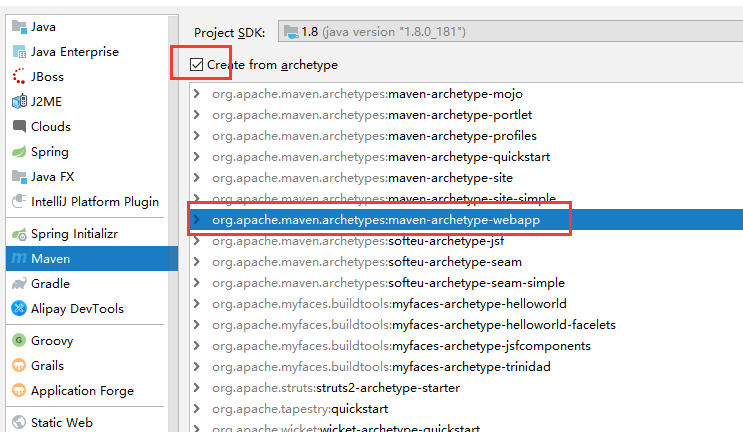
Task: Expand maven-archetype-mojo entry
Action: tap(197, 94)
